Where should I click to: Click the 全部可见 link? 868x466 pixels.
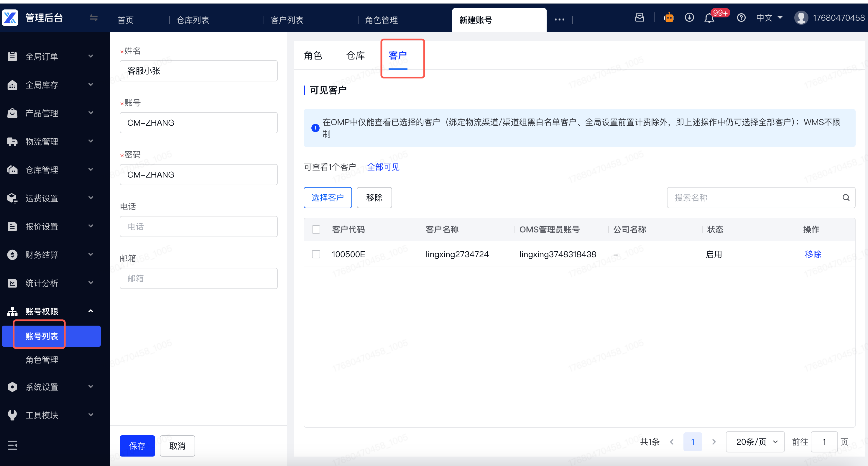tap(383, 167)
